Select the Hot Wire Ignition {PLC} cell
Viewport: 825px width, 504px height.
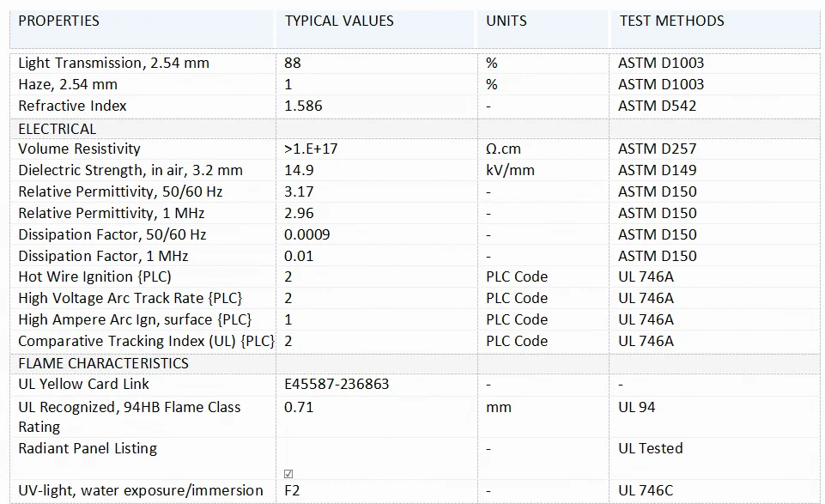click(x=94, y=276)
